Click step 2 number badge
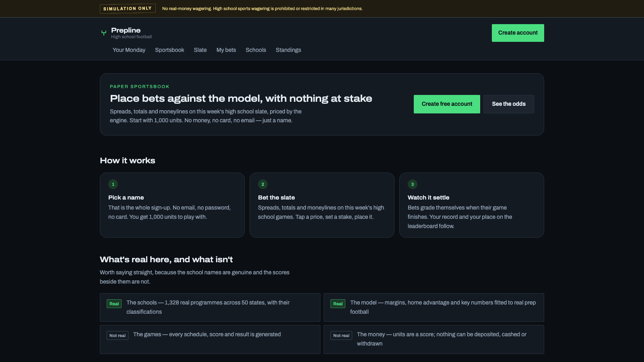The height and width of the screenshot is (362, 644). pos(263,184)
